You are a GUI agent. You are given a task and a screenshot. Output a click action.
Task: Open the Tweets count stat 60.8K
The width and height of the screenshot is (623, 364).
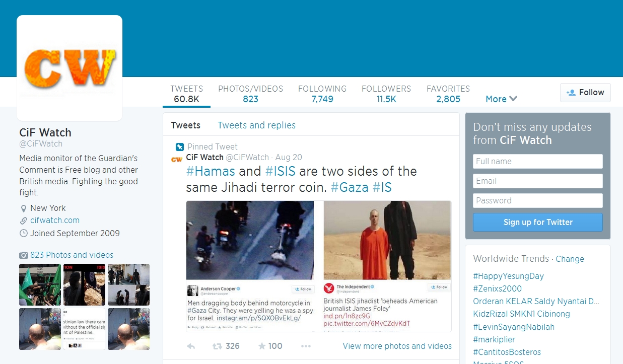[186, 94]
